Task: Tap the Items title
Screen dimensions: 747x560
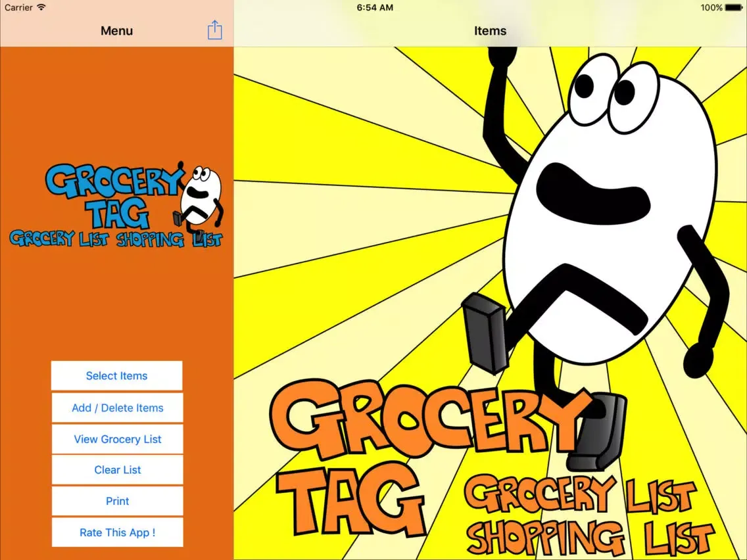Action: pyautogui.click(x=490, y=31)
